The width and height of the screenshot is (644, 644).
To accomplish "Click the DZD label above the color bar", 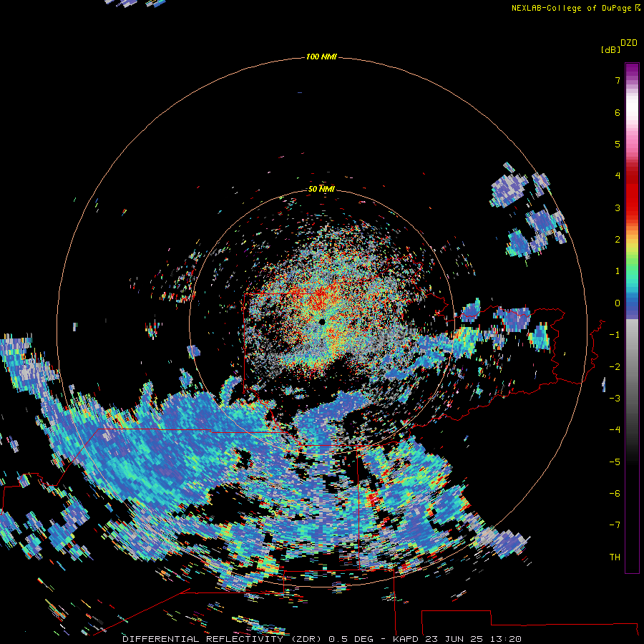I will (629, 43).
